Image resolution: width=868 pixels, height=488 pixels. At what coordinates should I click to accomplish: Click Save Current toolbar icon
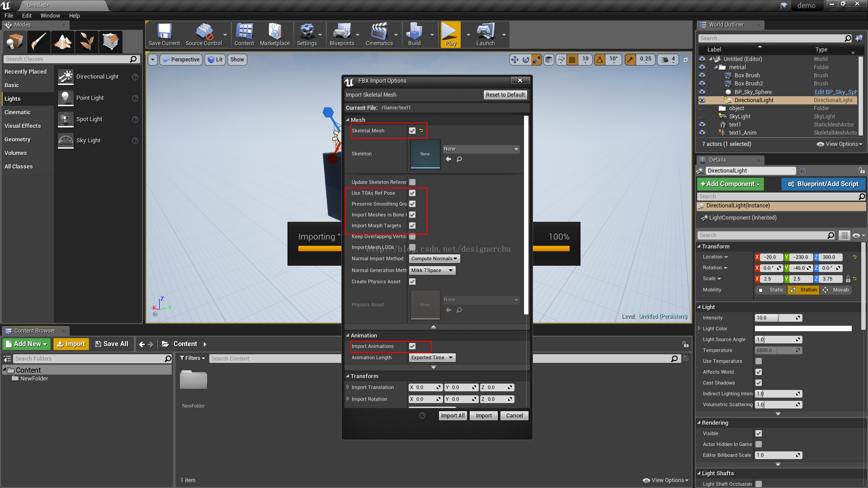point(164,34)
